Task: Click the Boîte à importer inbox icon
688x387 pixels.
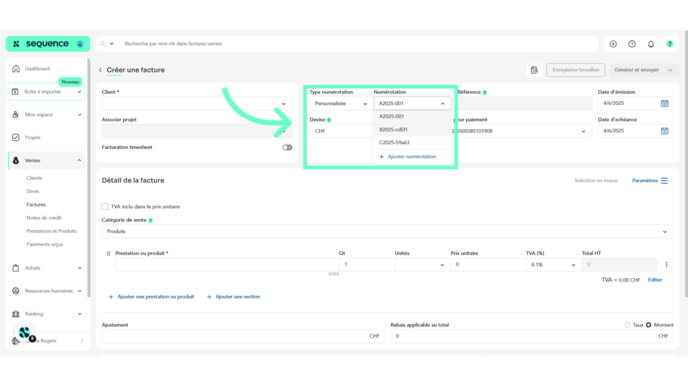Action: pos(15,92)
